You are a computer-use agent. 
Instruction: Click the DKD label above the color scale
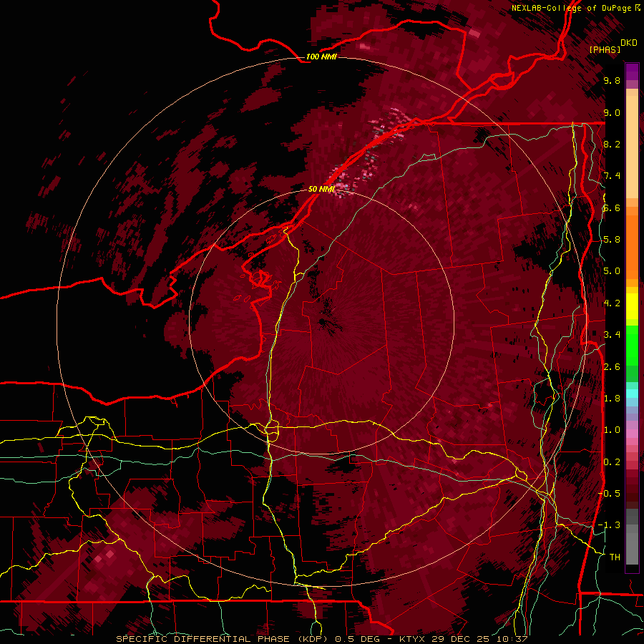click(629, 43)
